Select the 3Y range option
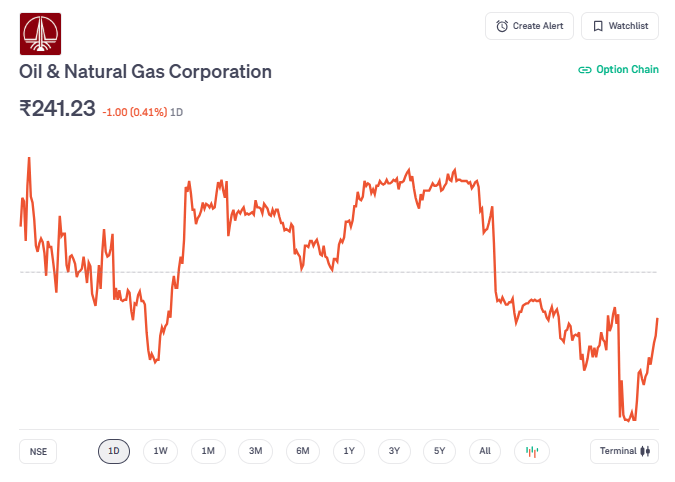Image resolution: width=675 pixels, height=482 pixels. pyautogui.click(x=394, y=451)
